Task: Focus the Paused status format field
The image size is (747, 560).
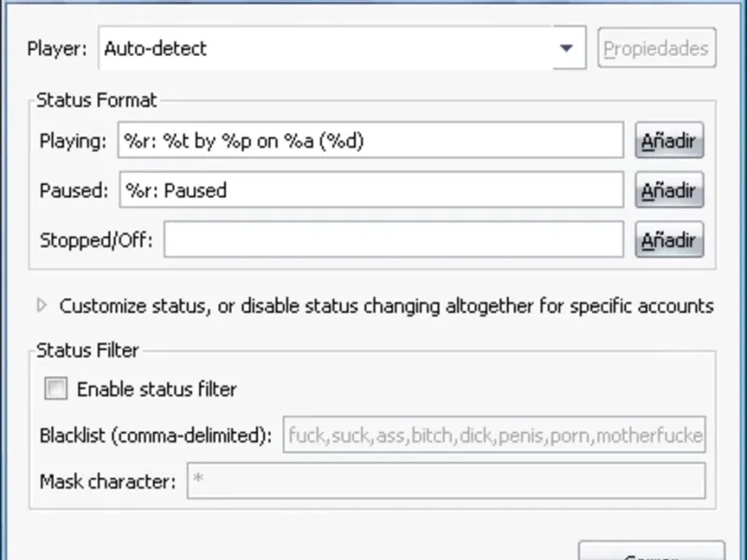Action: pos(371,190)
